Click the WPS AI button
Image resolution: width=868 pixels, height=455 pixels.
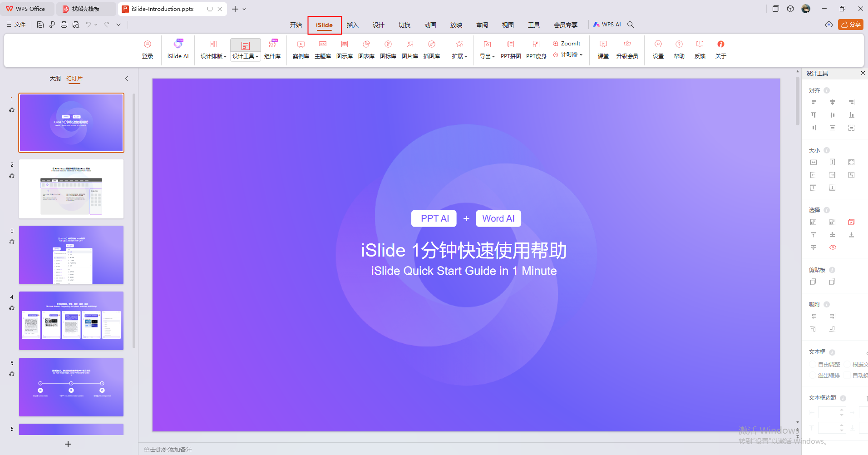607,25
